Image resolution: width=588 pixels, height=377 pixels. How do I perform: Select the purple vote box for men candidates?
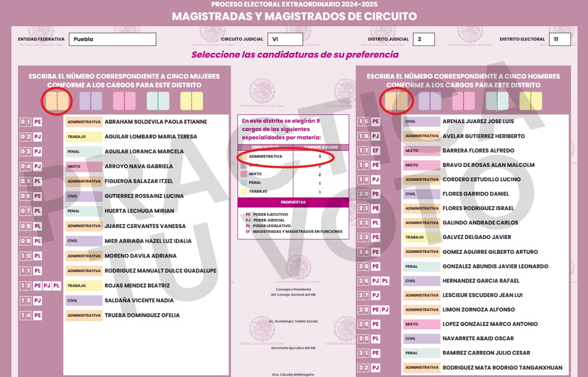430,101
